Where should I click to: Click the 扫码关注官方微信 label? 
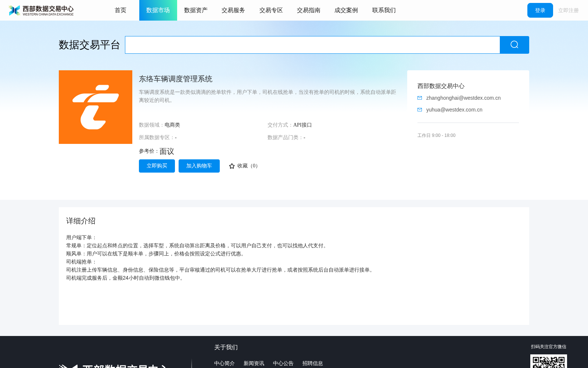549,347
